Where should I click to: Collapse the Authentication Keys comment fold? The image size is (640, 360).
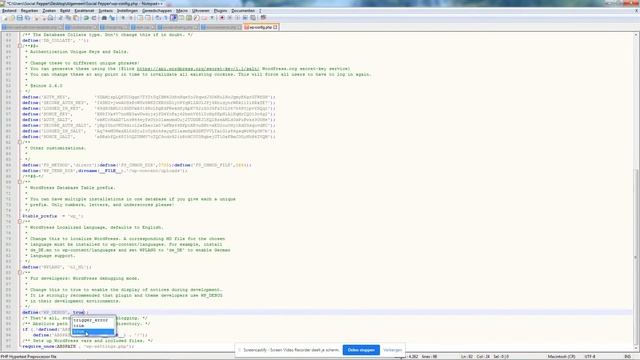20,46
